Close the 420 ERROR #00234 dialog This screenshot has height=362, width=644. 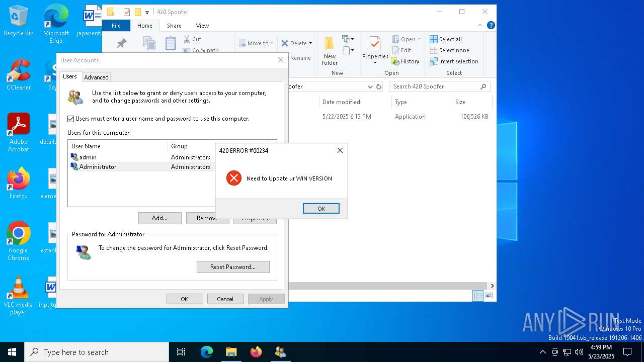point(340,150)
